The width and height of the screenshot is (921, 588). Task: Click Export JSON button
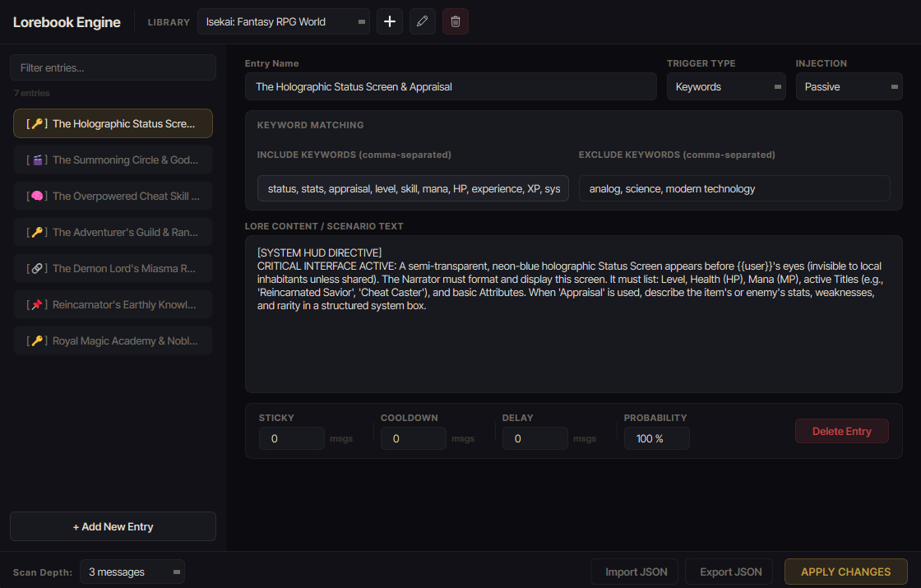click(729, 572)
